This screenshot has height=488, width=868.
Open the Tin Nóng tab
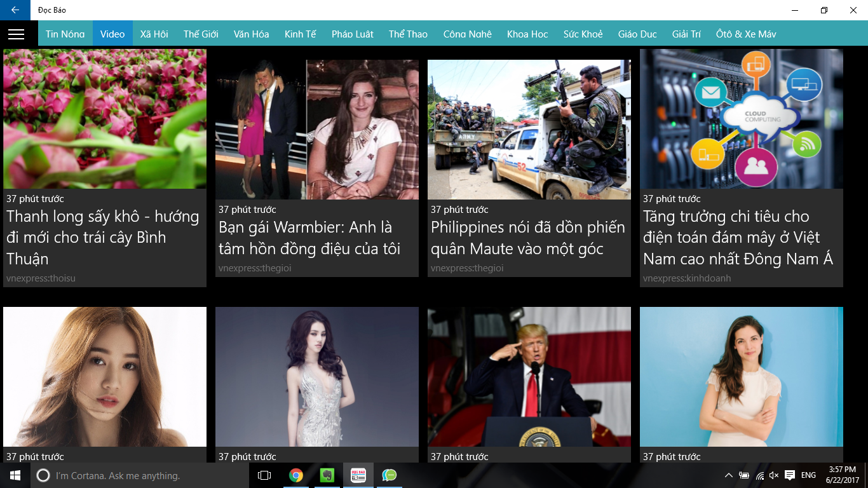(65, 34)
